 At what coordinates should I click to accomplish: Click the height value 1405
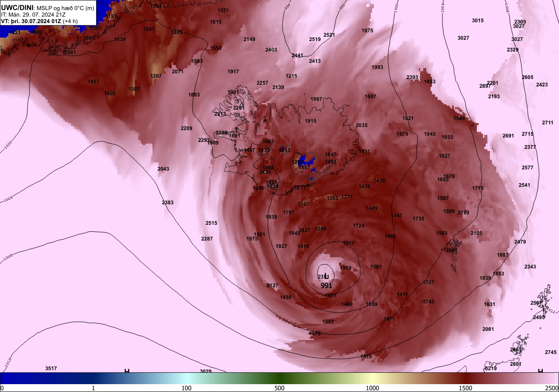110,93
